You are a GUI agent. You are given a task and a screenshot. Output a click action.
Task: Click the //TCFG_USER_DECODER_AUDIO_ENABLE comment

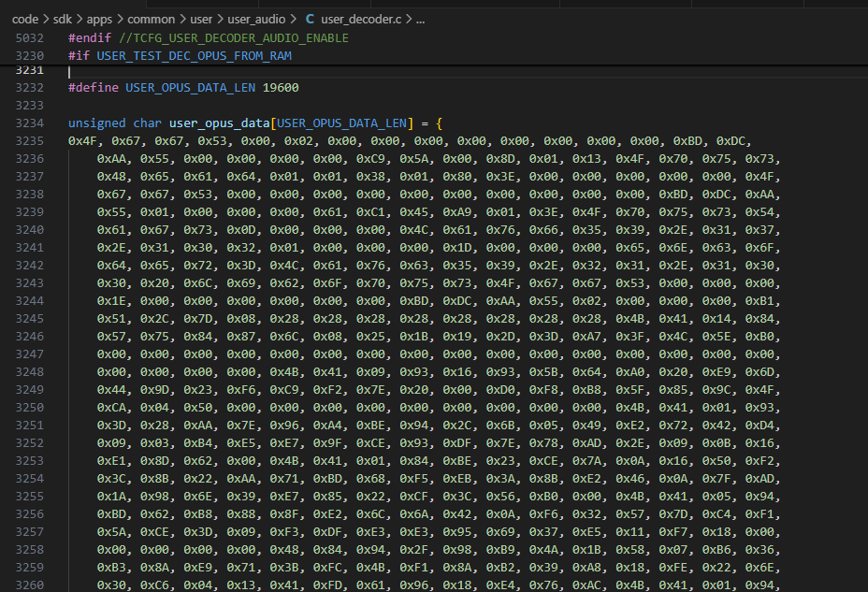coord(234,38)
